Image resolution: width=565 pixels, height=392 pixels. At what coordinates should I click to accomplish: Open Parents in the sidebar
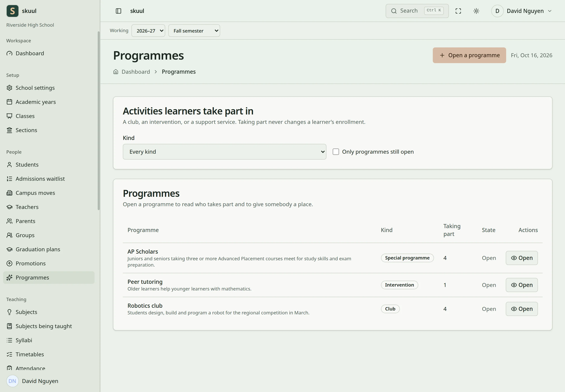[49, 221]
